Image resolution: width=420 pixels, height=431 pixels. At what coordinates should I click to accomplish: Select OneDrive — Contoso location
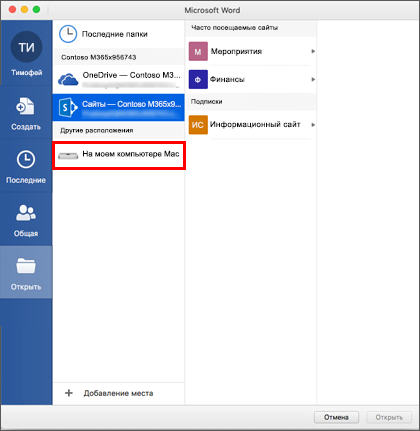[x=118, y=80]
